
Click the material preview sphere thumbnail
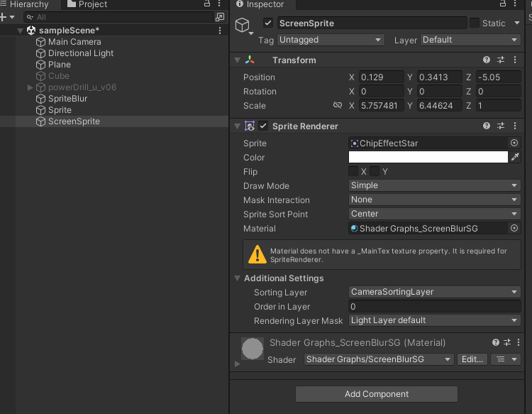click(253, 349)
